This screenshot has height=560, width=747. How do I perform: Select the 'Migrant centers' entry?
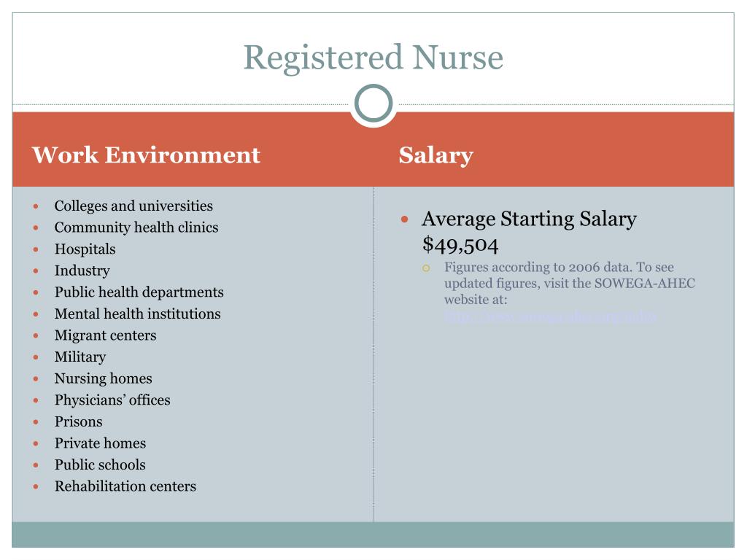pyautogui.click(x=105, y=335)
